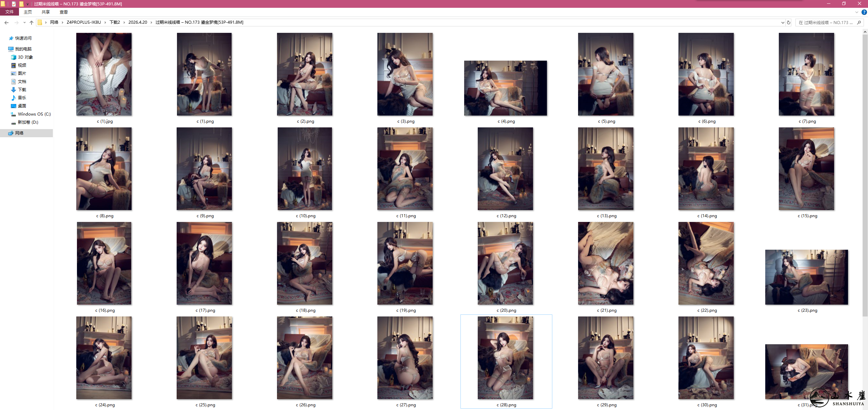Start a search using the magnifier icon
868x410 pixels.
pyautogui.click(x=859, y=23)
